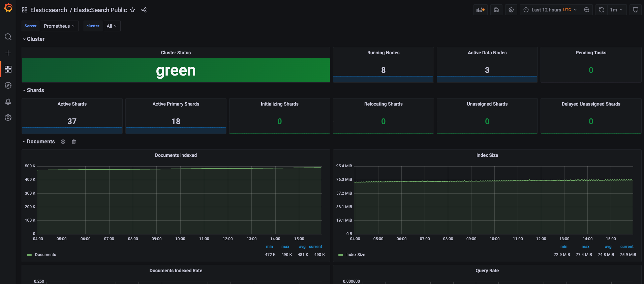644x284 pixels.
Task: Open the Grafana home logo
Action: coord(8,8)
